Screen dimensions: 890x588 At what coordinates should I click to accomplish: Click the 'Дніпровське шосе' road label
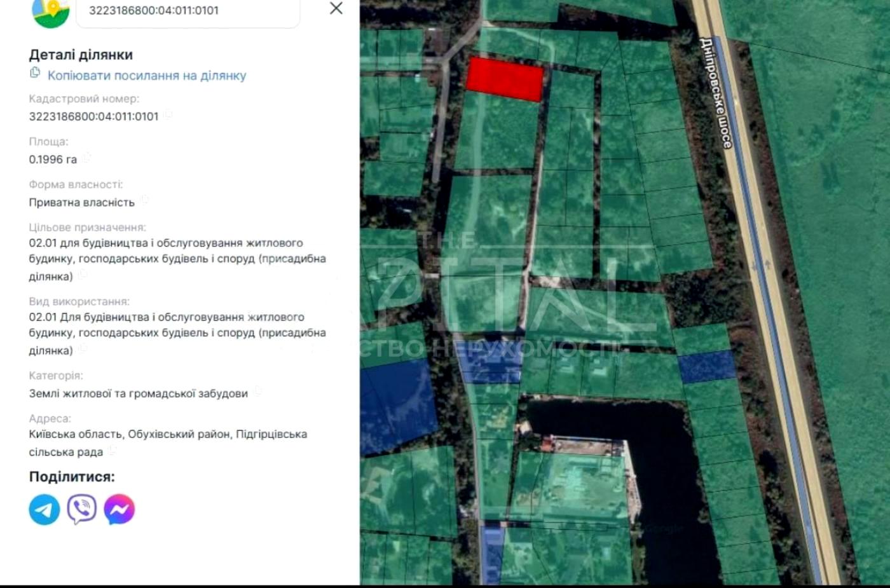pos(716,93)
